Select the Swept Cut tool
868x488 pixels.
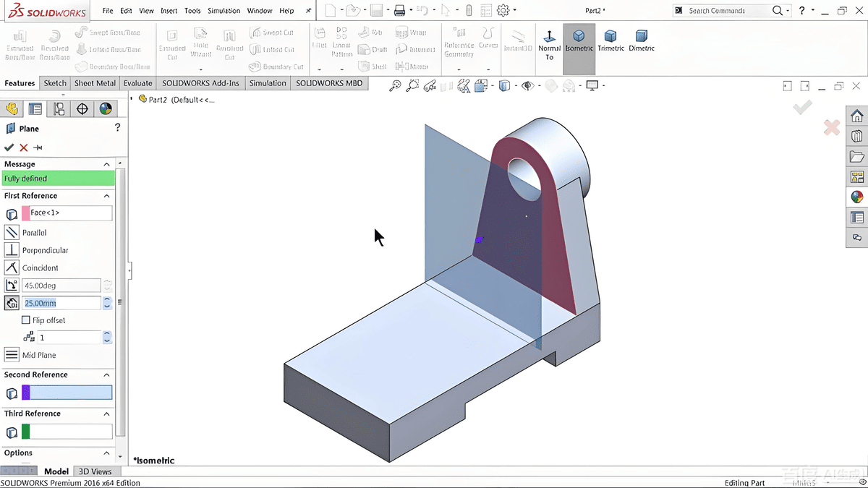coord(276,32)
